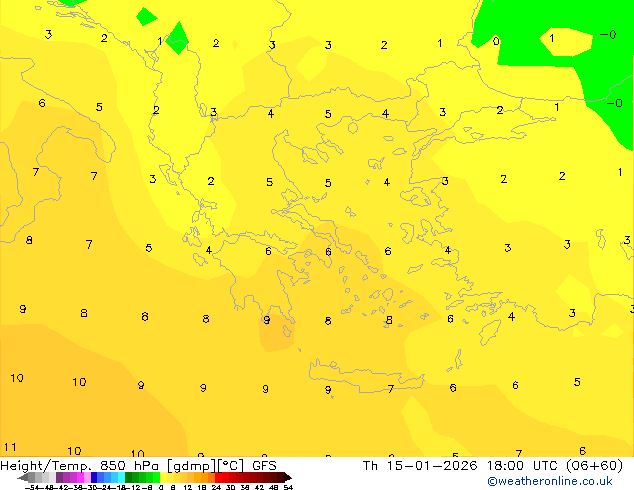Click the '[°C]' unit label
634x490 pixels.
coord(230,466)
